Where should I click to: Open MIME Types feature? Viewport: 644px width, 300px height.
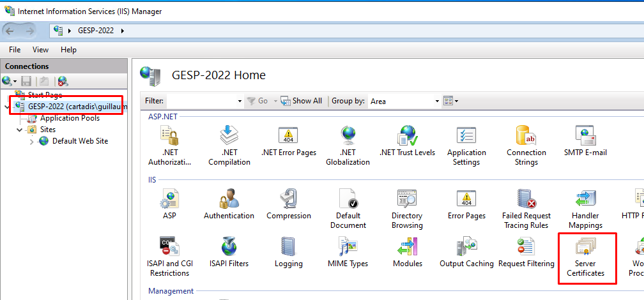click(348, 252)
